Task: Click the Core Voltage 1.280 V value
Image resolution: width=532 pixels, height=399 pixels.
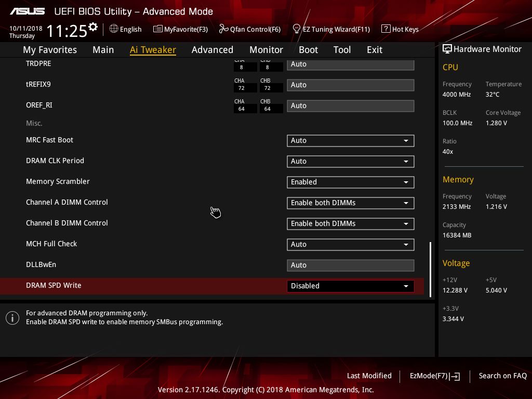Action: point(496,123)
